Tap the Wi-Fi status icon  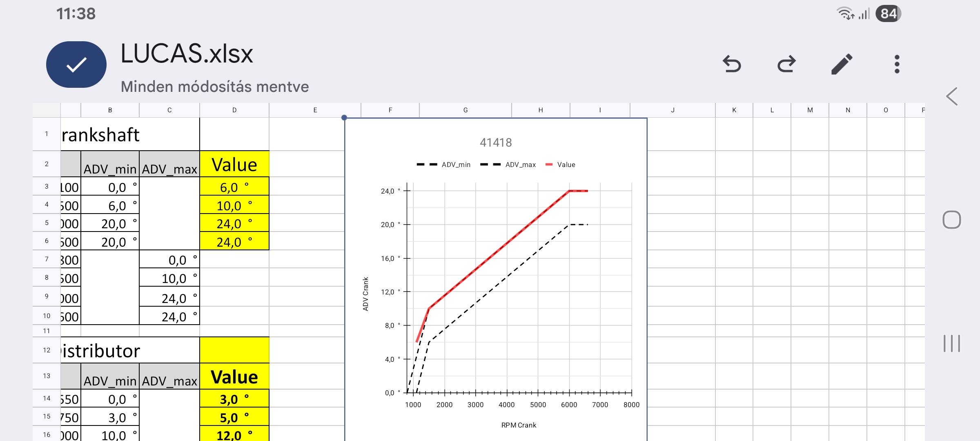tap(845, 14)
